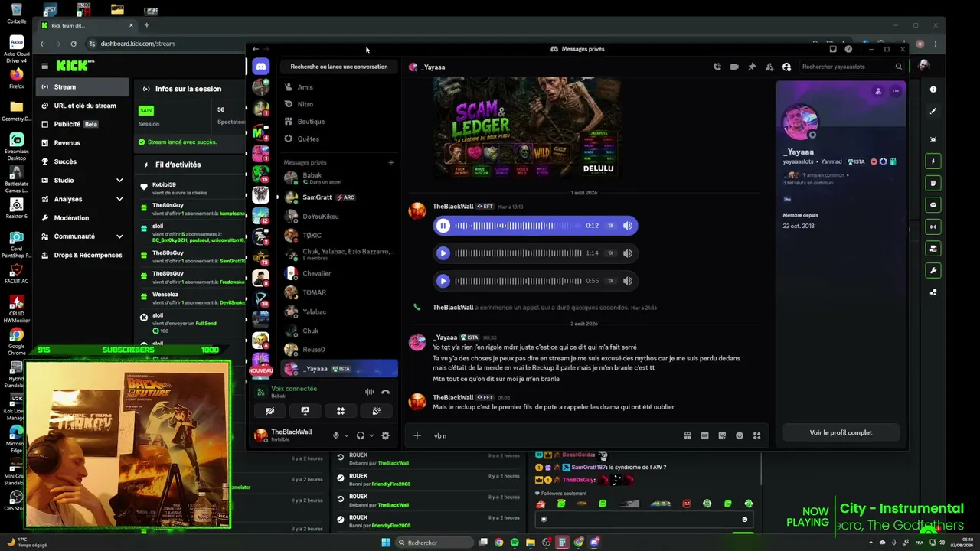Mute volume on the 0:12 voice message
980x551 pixels.
(x=628, y=226)
